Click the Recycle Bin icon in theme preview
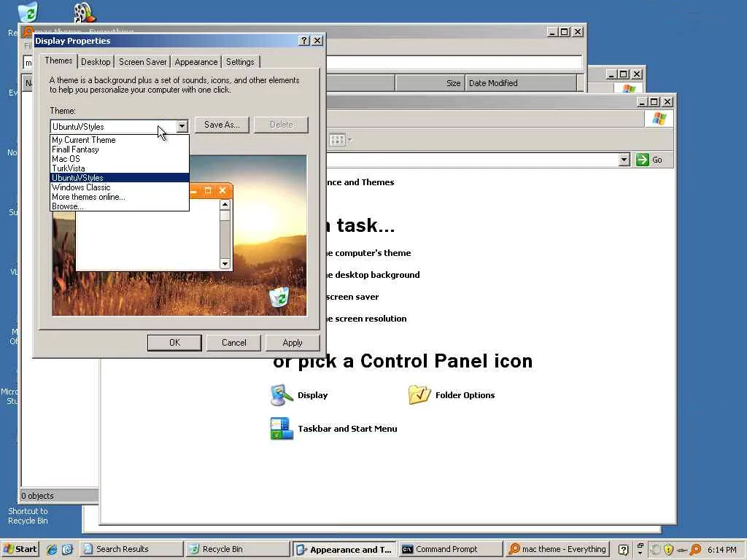This screenshot has width=747, height=560. (279, 297)
